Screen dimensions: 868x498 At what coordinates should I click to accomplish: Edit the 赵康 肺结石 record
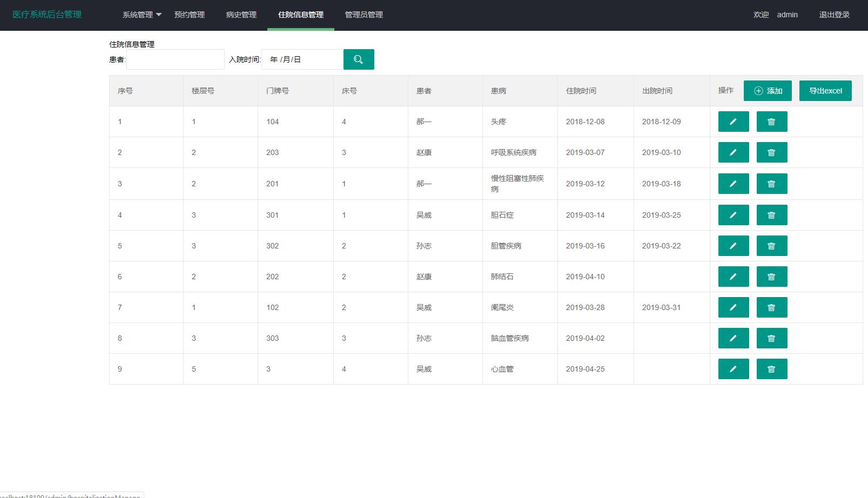coord(733,276)
